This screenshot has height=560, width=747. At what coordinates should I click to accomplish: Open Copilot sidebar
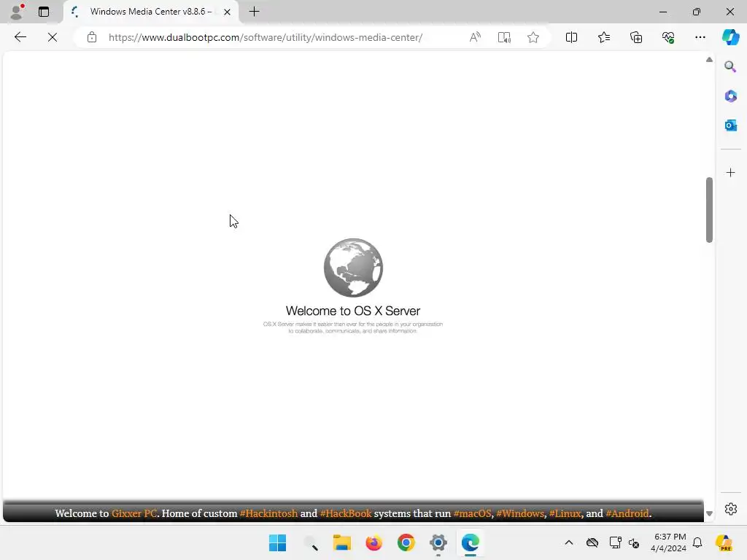pos(730,37)
